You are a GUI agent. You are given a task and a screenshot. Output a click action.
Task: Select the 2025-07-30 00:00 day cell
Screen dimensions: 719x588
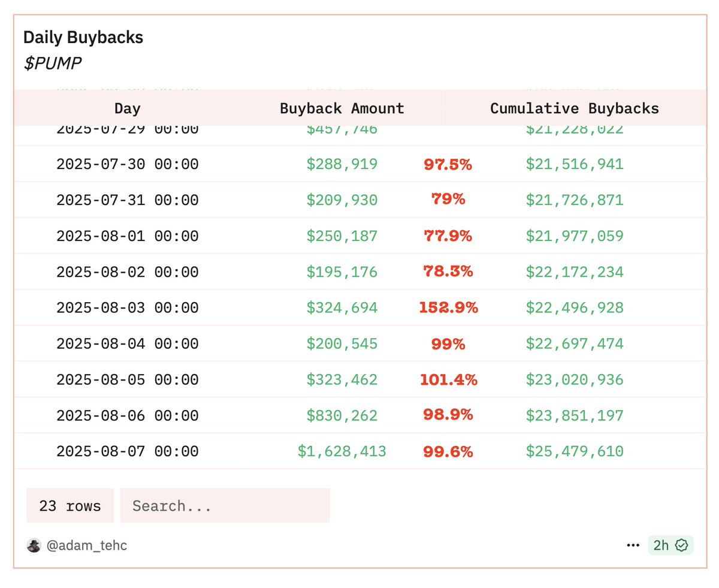click(x=128, y=164)
